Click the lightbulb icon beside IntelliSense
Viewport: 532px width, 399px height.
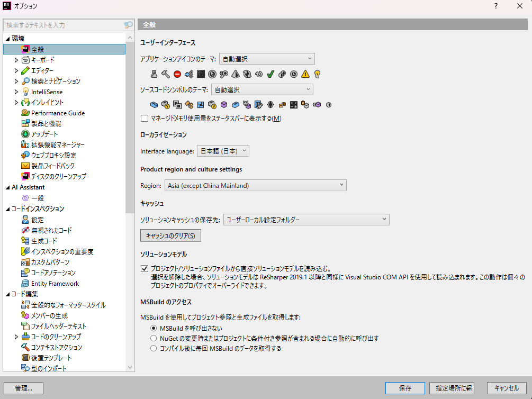click(x=25, y=92)
